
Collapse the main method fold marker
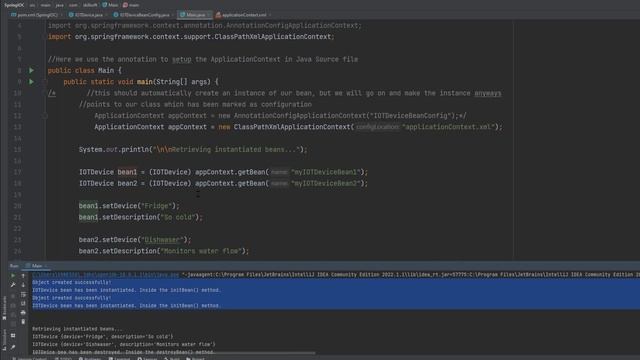(45, 82)
